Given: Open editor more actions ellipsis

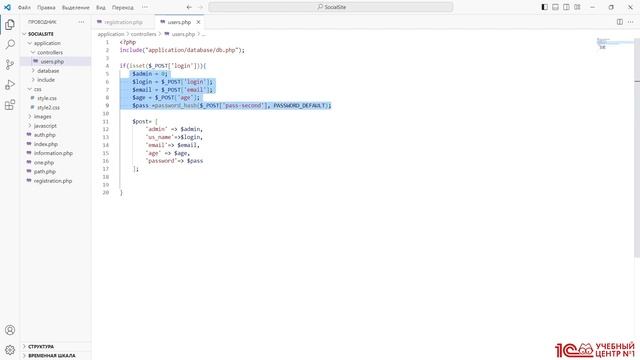Looking at the screenshot, I should tap(631, 22).
